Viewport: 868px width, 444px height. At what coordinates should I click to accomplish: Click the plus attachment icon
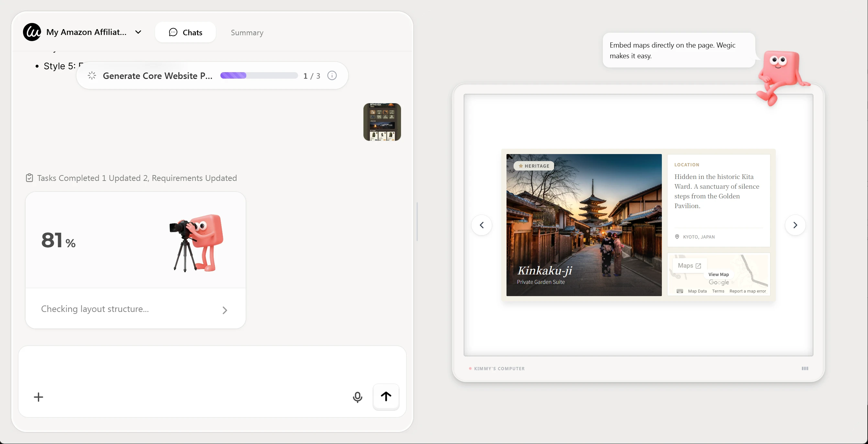(39, 397)
